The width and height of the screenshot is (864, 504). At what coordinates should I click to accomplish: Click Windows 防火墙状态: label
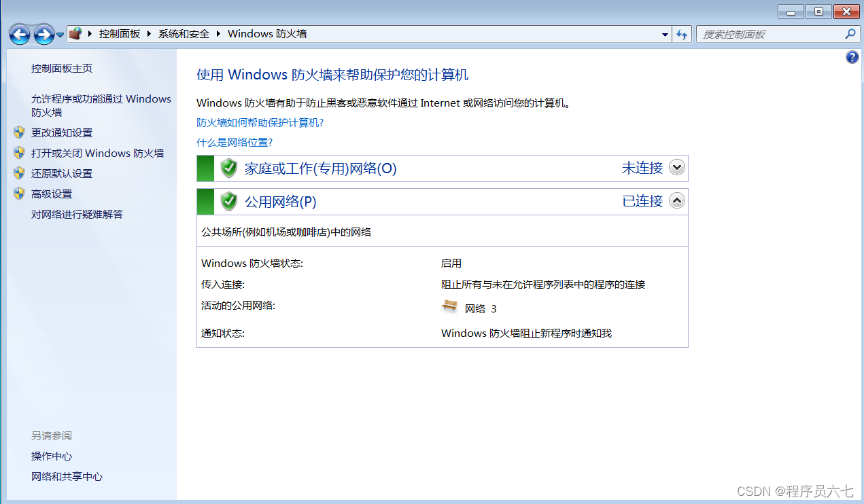point(252,264)
